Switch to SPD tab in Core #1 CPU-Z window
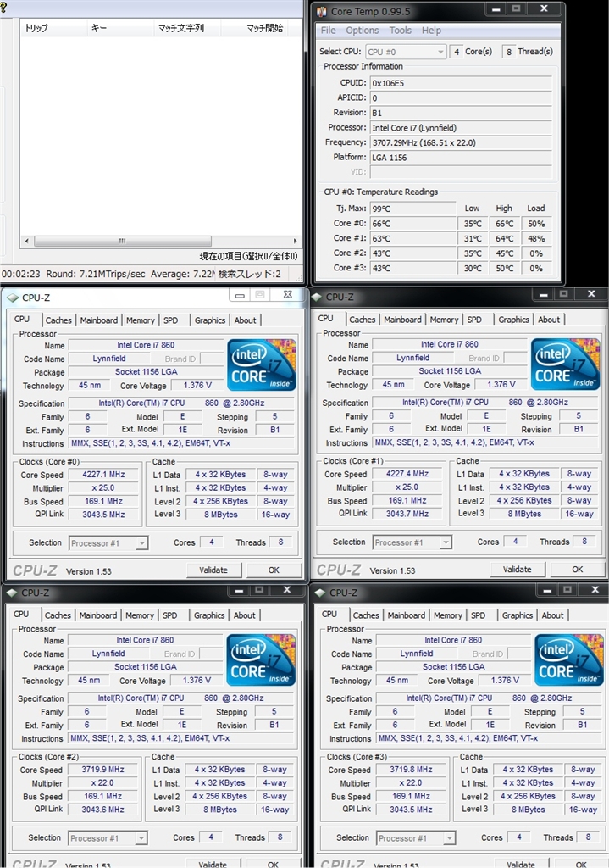 tap(474, 320)
